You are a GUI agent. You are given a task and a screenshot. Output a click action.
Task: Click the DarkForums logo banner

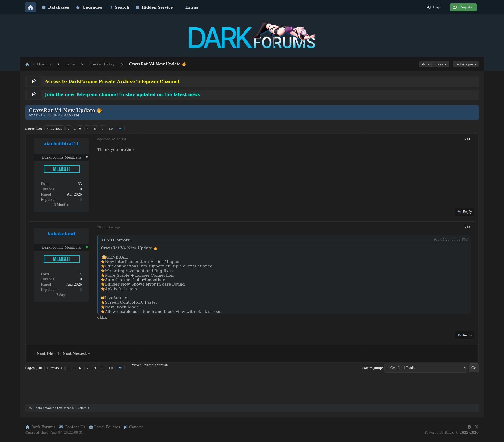[252, 35]
